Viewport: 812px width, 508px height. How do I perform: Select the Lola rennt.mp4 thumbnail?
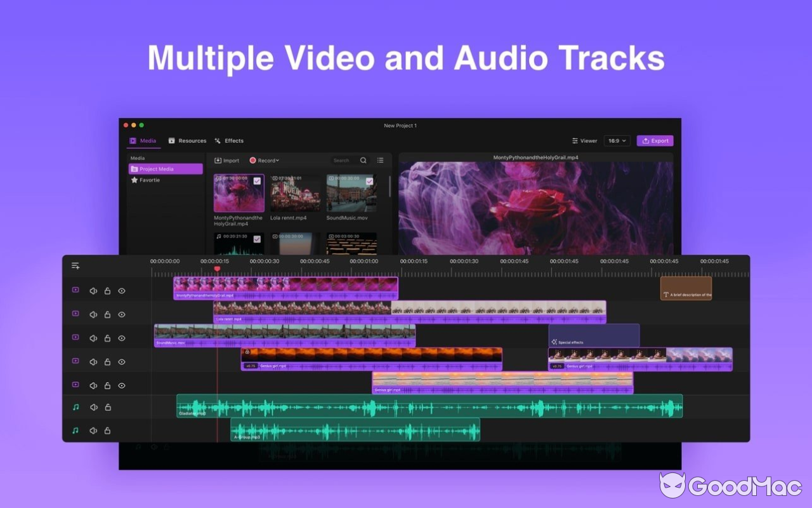coord(295,192)
